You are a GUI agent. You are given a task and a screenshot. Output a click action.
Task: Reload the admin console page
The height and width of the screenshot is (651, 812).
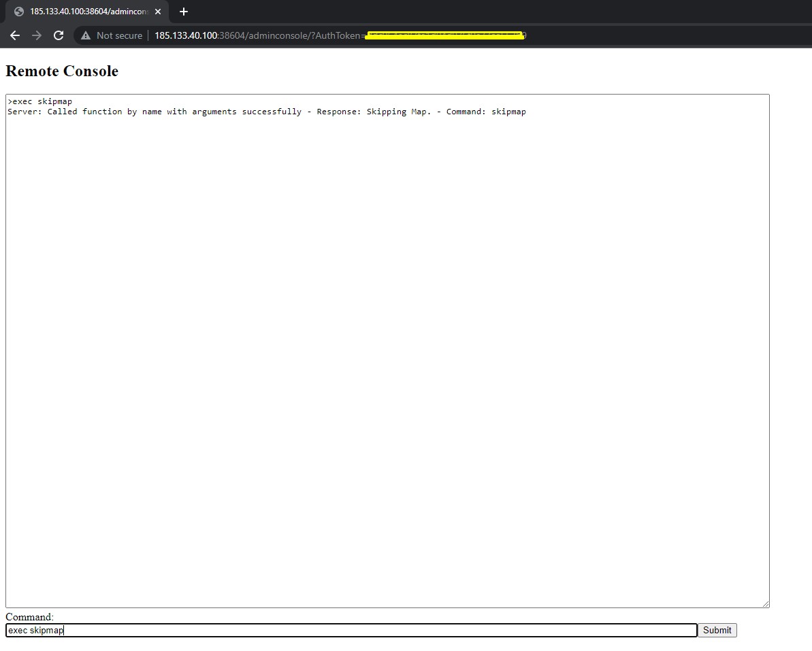pyautogui.click(x=59, y=35)
